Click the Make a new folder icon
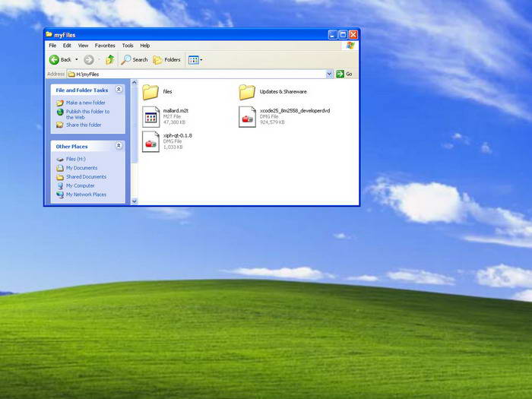 [x=60, y=103]
